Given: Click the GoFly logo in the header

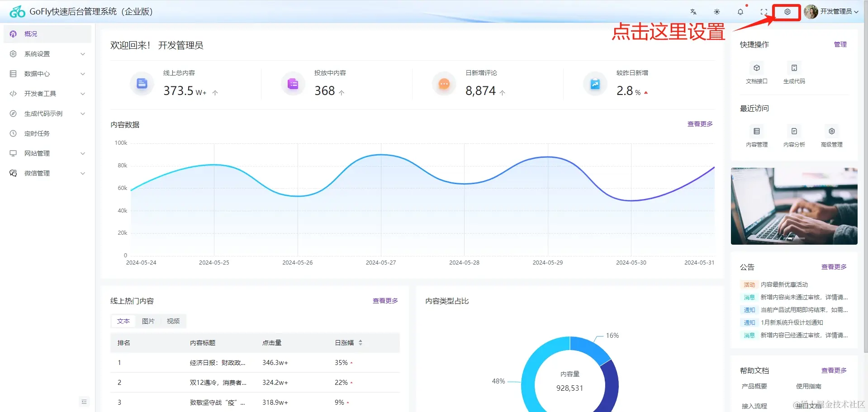Looking at the screenshot, I should point(17,12).
